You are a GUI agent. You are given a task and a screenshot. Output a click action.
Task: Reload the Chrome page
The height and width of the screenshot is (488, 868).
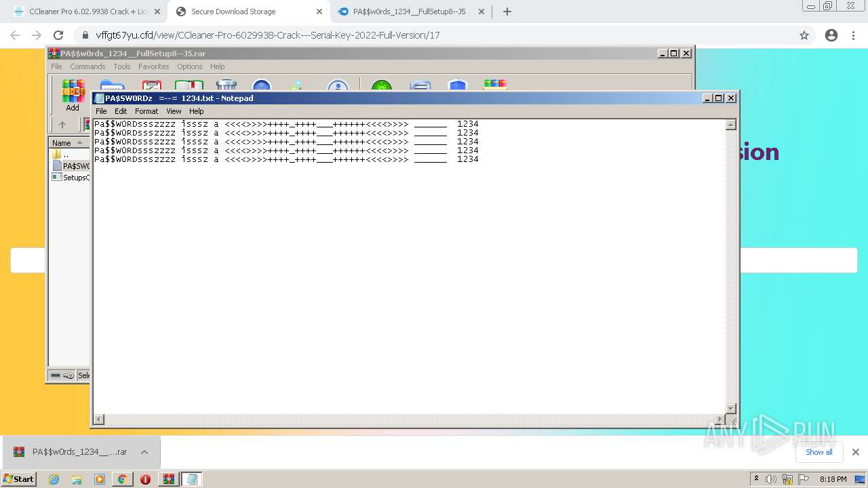pyautogui.click(x=58, y=35)
